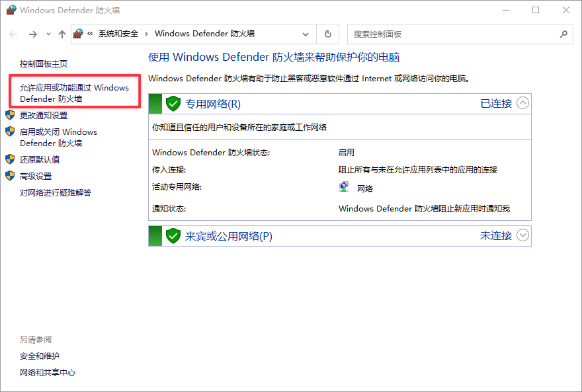
Task: Open the 系统和安全 breadcrumb
Action: [x=118, y=34]
